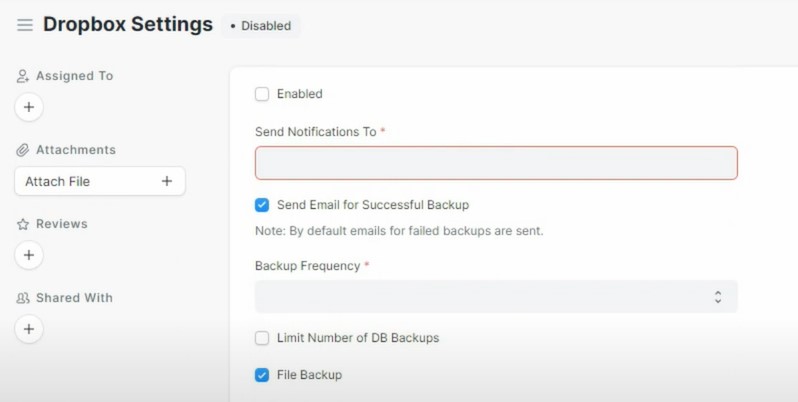The image size is (798, 402).
Task: Click the Reviews star icon
Action: (23, 224)
